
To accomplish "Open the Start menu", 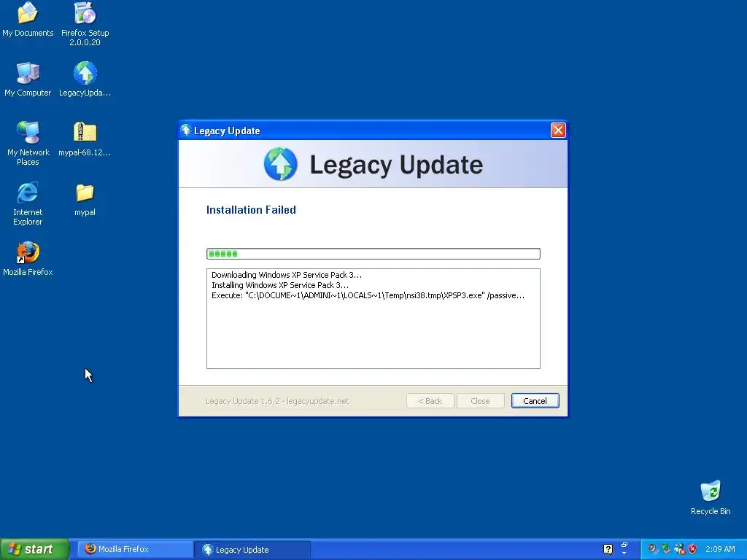I will 35,549.
